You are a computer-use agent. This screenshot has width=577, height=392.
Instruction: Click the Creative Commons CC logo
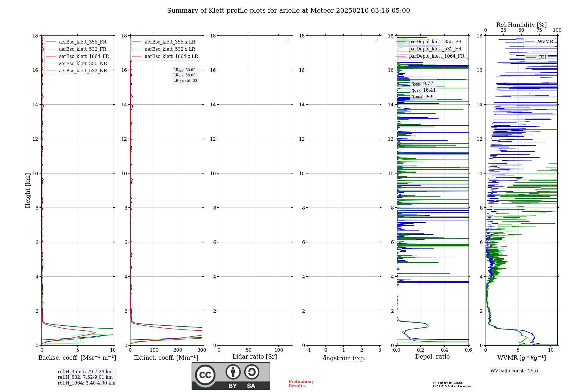(x=205, y=375)
